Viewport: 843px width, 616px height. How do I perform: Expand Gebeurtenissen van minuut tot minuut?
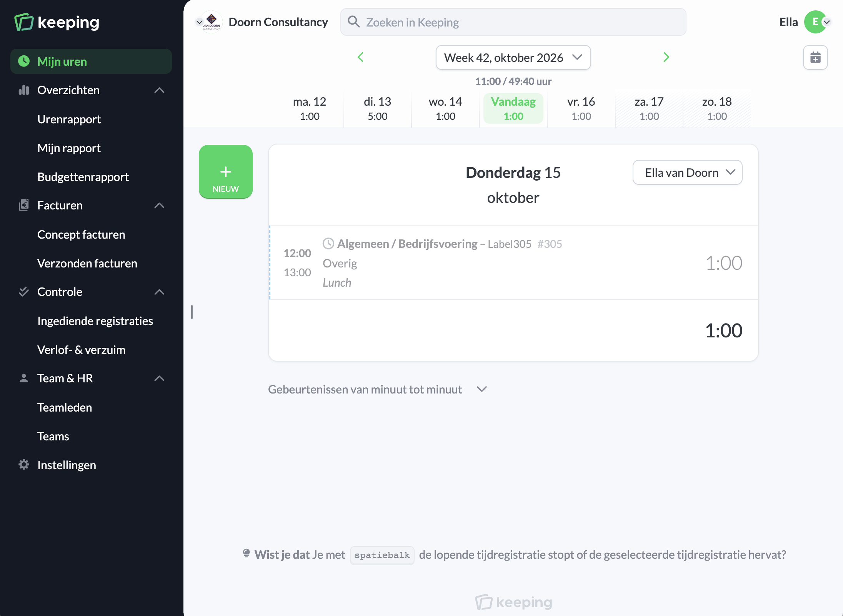pyautogui.click(x=378, y=389)
